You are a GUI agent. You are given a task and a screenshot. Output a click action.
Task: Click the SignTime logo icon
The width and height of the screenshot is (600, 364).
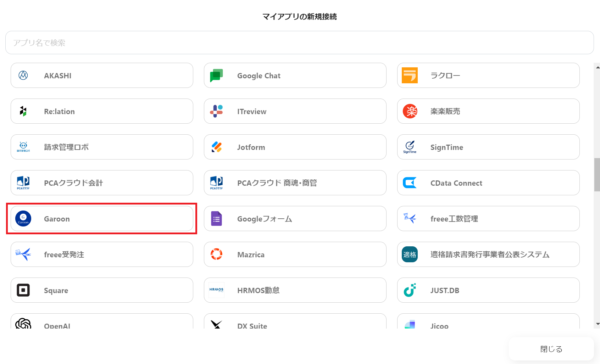pyautogui.click(x=410, y=147)
